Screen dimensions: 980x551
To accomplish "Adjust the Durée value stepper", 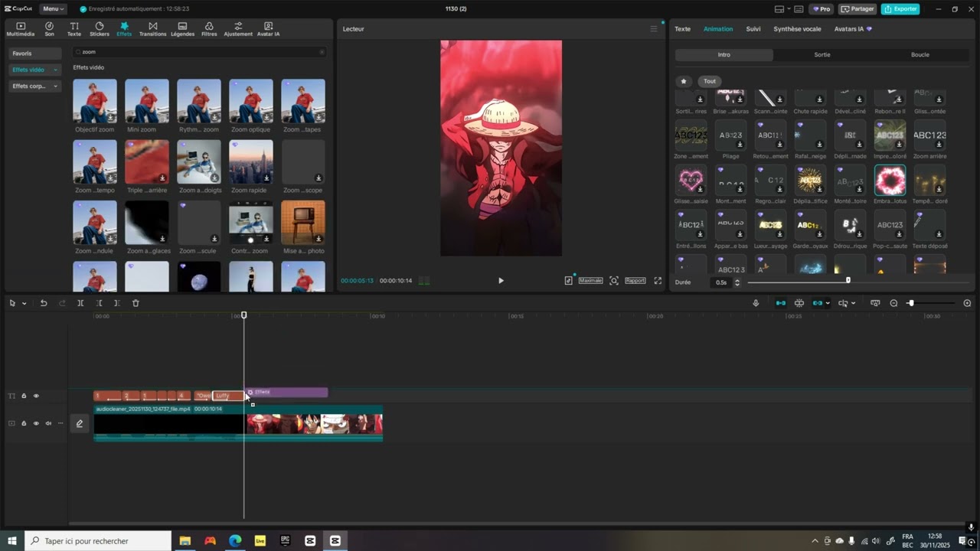I will coord(737,282).
